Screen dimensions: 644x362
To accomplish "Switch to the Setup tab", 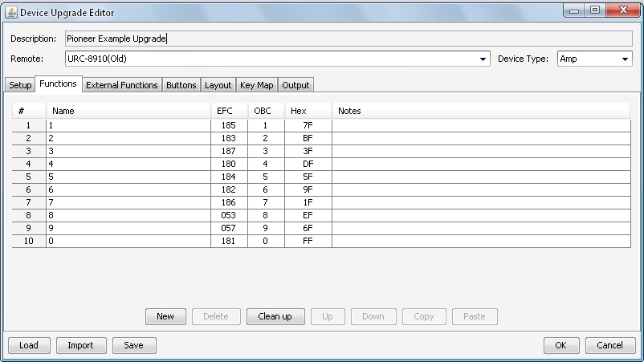I will pos(20,85).
